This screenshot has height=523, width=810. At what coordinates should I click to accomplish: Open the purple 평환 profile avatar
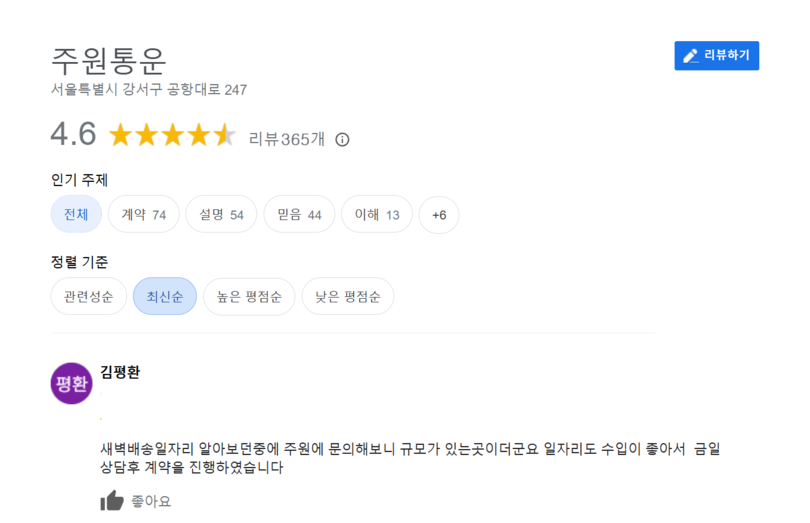pos(71,383)
